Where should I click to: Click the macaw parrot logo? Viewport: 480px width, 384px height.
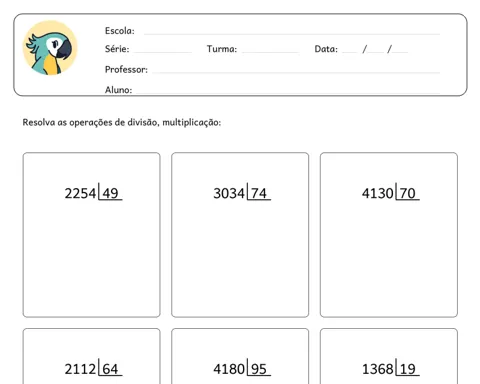click(x=50, y=48)
